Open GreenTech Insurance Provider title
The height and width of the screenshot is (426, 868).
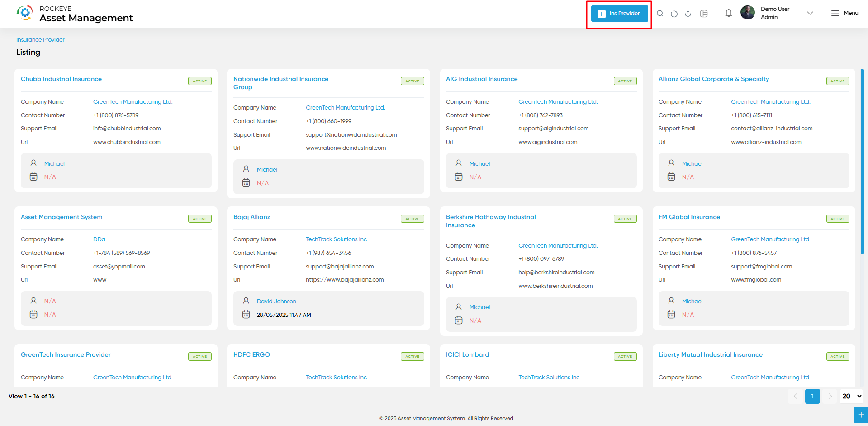tap(66, 354)
